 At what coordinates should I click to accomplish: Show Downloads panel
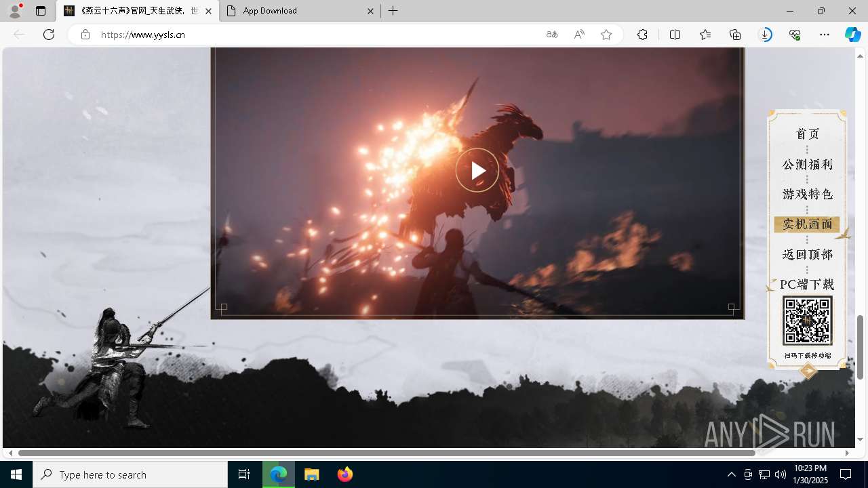click(765, 35)
